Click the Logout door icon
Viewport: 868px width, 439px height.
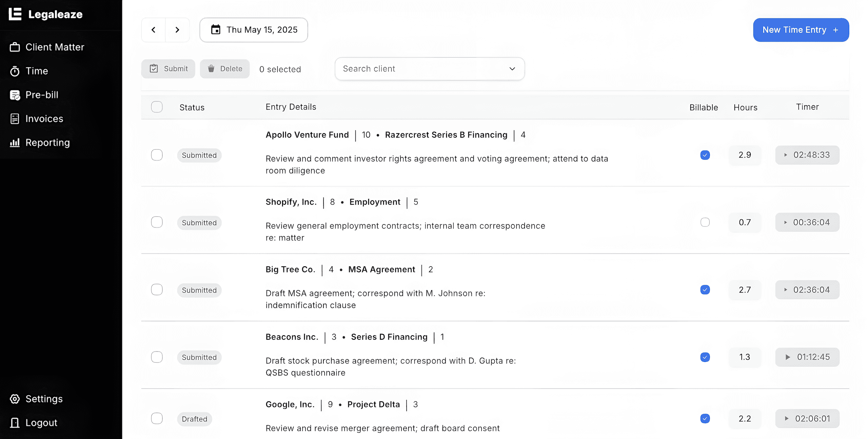(x=15, y=423)
